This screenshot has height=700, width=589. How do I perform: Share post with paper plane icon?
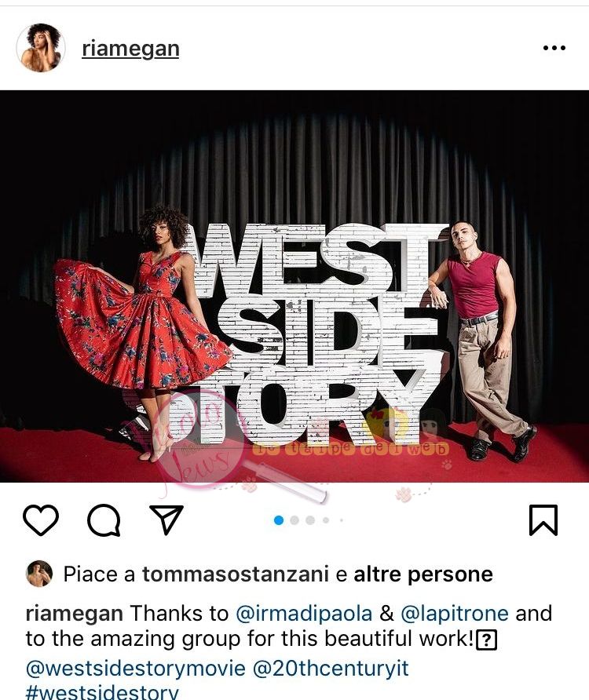click(x=166, y=520)
